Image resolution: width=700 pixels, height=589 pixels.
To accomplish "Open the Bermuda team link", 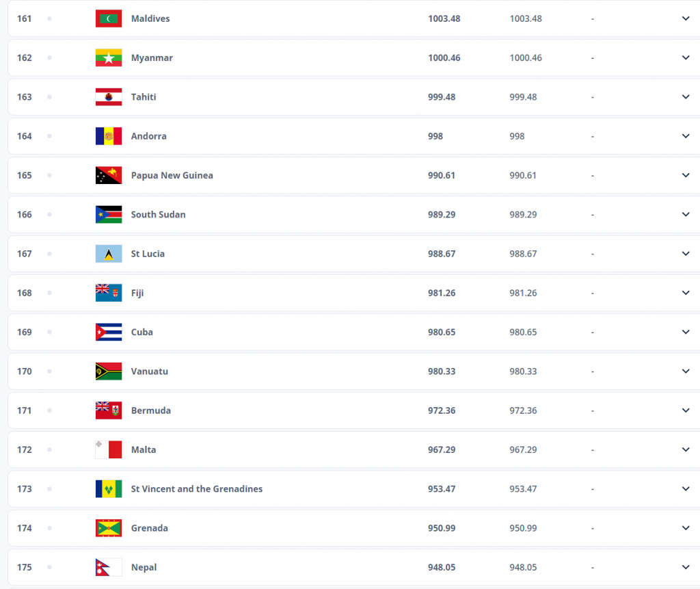I will (x=151, y=410).
